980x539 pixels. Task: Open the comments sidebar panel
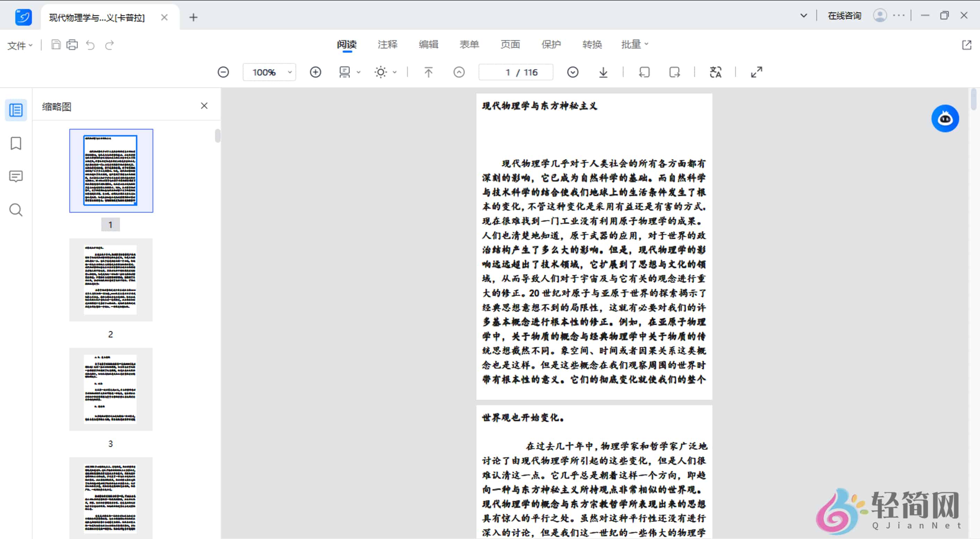pyautogui.click(x=16, y=176)
